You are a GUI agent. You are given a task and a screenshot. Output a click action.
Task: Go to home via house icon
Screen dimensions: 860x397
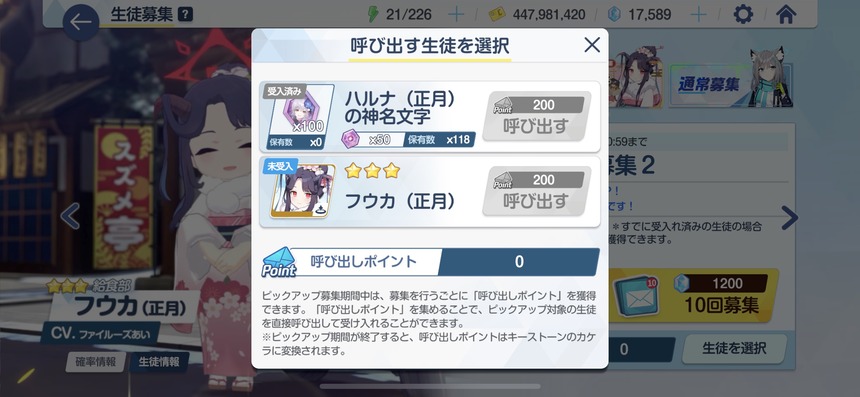(x=785, y=14)
